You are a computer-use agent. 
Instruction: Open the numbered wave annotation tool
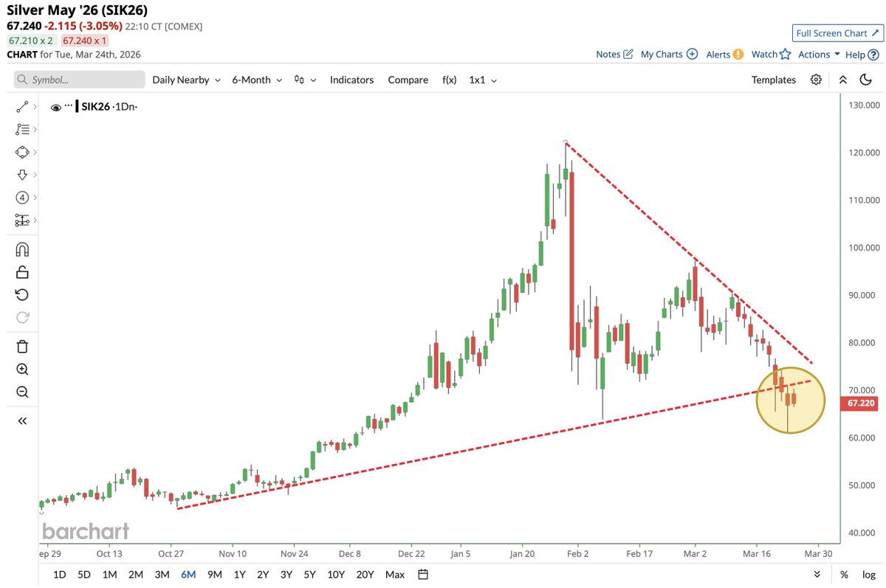coord(22,198)
